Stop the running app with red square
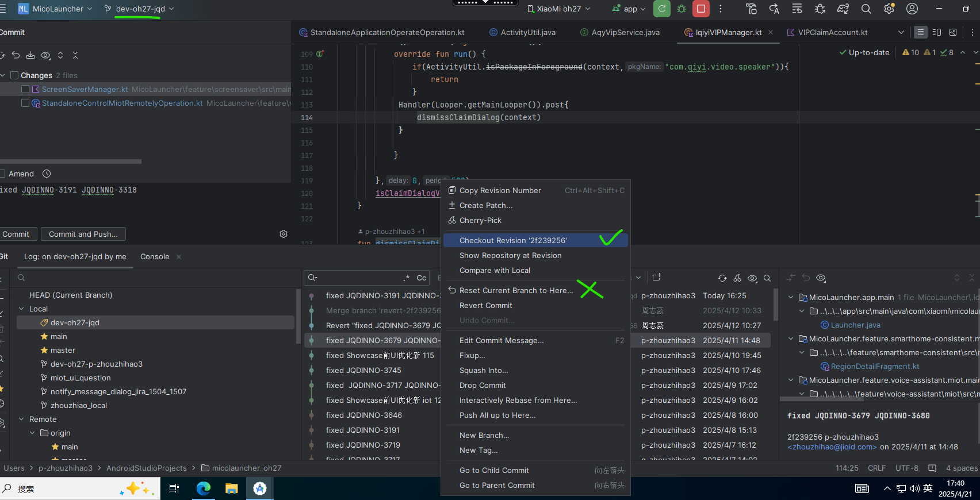This screenshot has width=980, height=500. (701, 9)
